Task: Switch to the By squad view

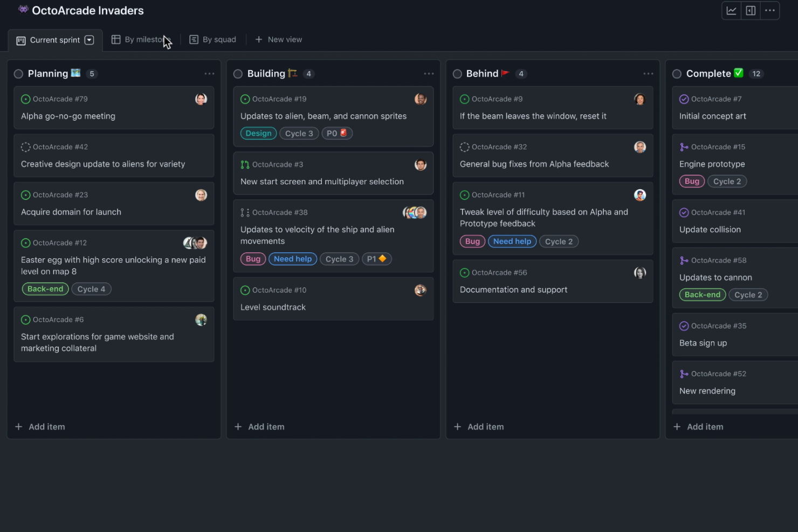Action: click(212, 39)
